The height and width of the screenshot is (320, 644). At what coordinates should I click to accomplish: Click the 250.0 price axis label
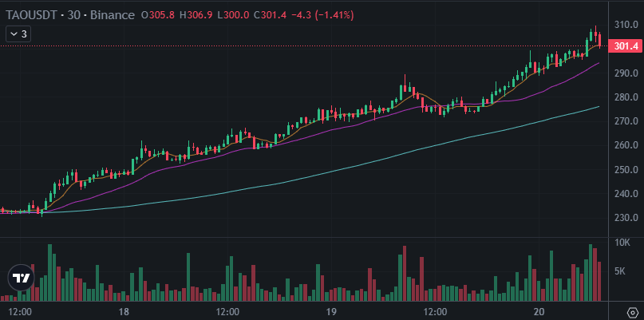pos(626,170)
